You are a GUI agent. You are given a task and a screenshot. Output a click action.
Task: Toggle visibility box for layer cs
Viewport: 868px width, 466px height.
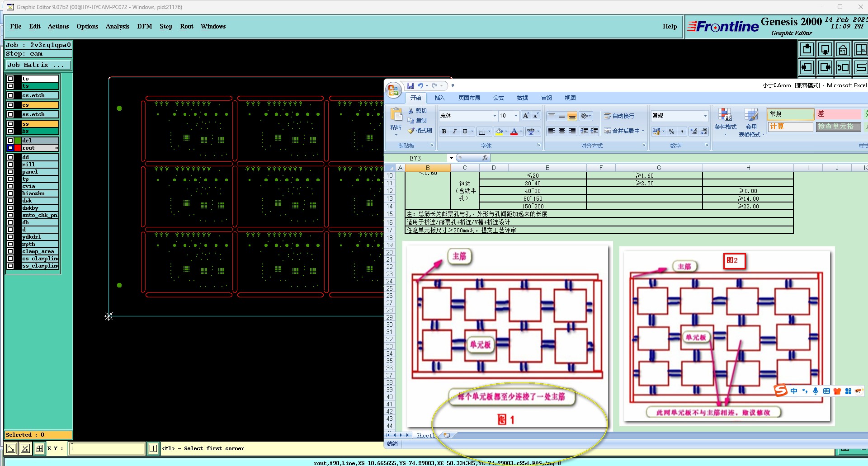click(10, 105)
